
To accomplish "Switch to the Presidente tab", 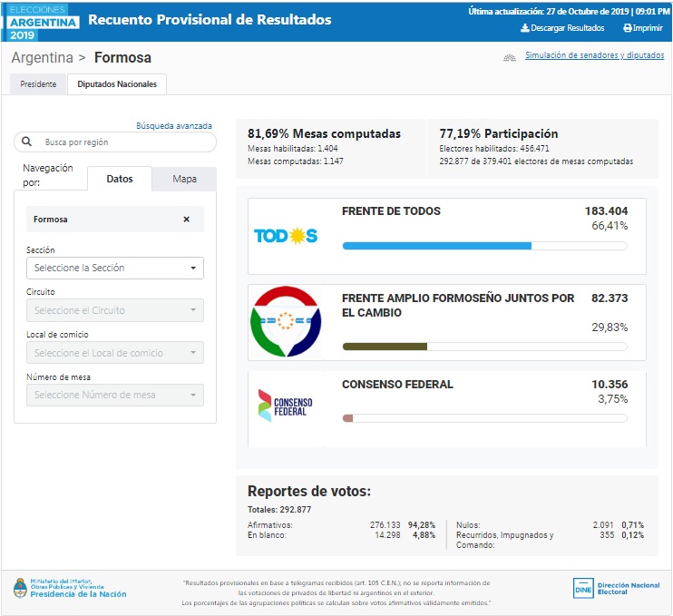I will (x=38, y=84).
